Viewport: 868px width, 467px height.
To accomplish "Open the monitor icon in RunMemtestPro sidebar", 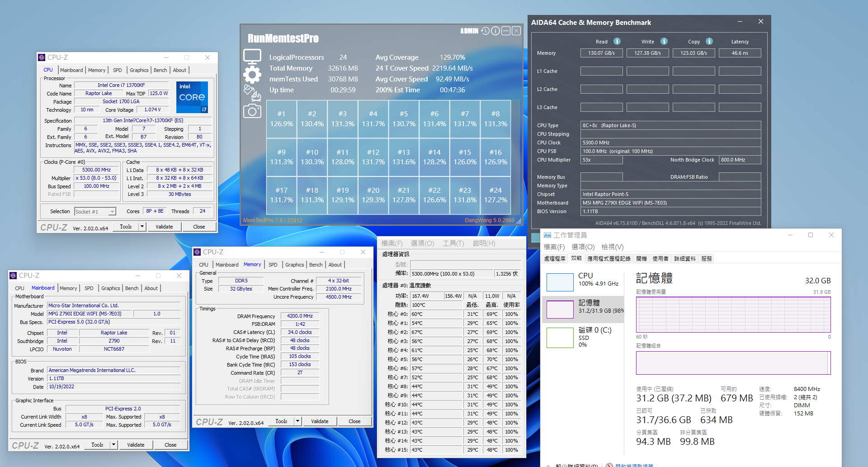I will click(252, 57).
